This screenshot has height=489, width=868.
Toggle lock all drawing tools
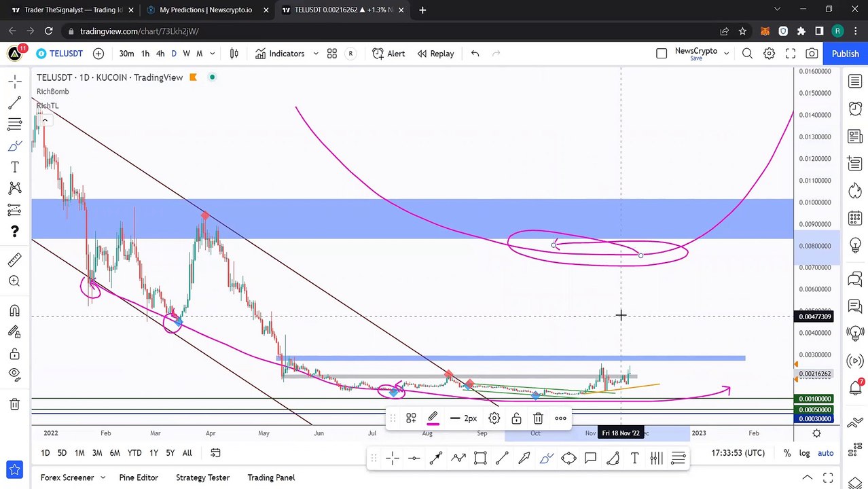coord(14,353)
